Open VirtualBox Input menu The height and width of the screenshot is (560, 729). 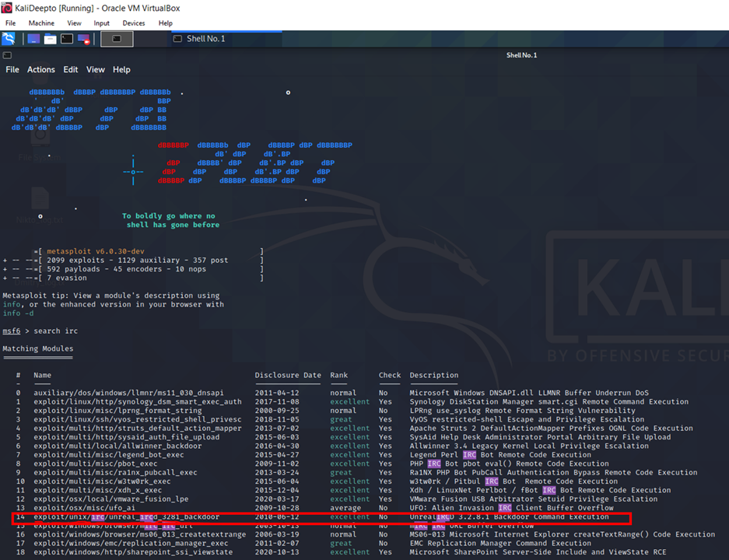[x=101, y=23]
